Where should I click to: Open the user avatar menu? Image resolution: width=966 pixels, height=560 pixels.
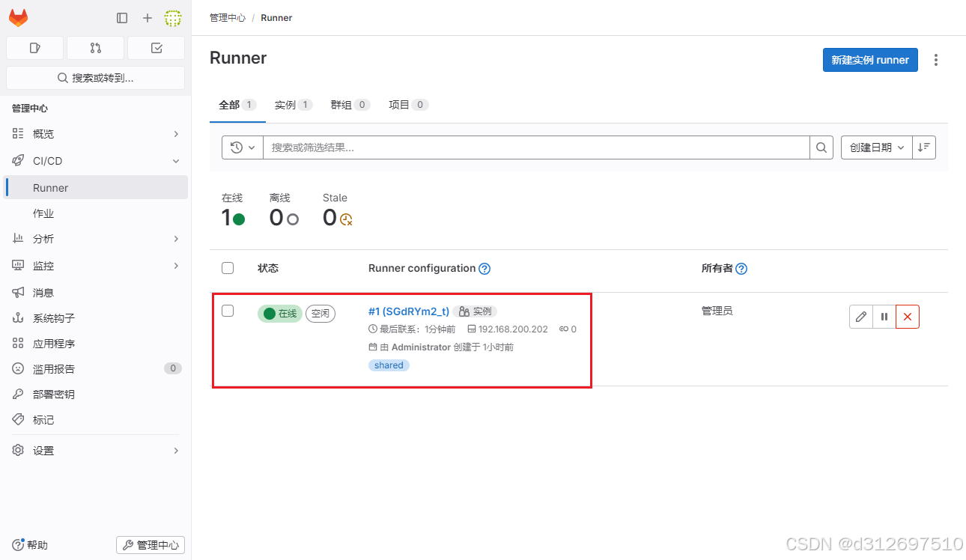tap(173, 17)
